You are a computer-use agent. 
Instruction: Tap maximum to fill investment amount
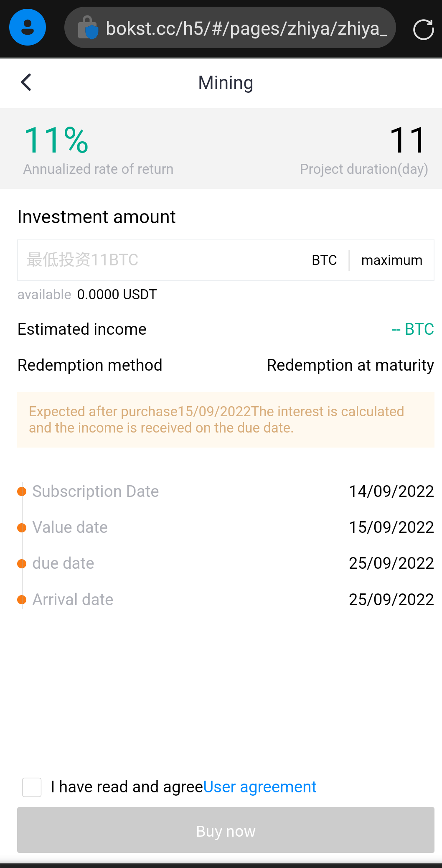(391, 260)
